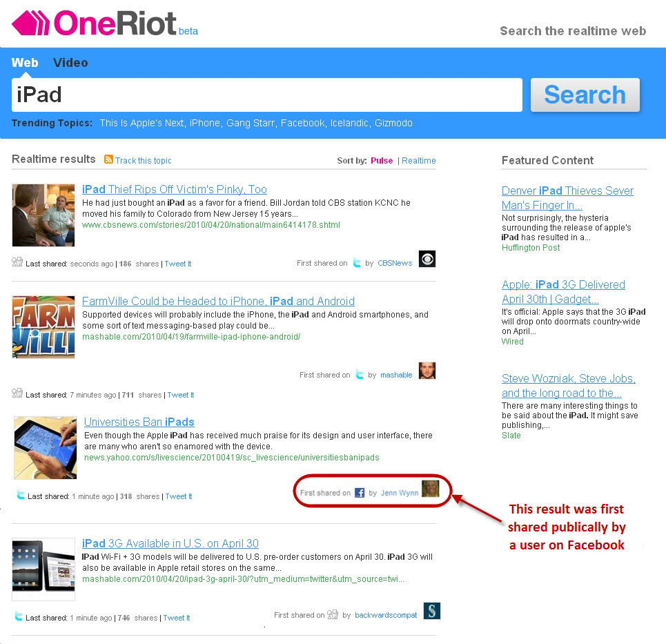The width and height of the screenshot is (666, 644).
Task: Open the Universities Ban iPads headline
Action: click(139, 422)
